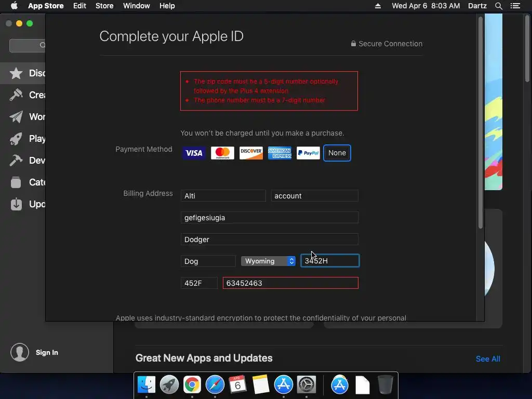Image resolution: width=532 pixels, height=399 pixels.
Task: Select PayPal as payment method
Action: tap(308, 153)
